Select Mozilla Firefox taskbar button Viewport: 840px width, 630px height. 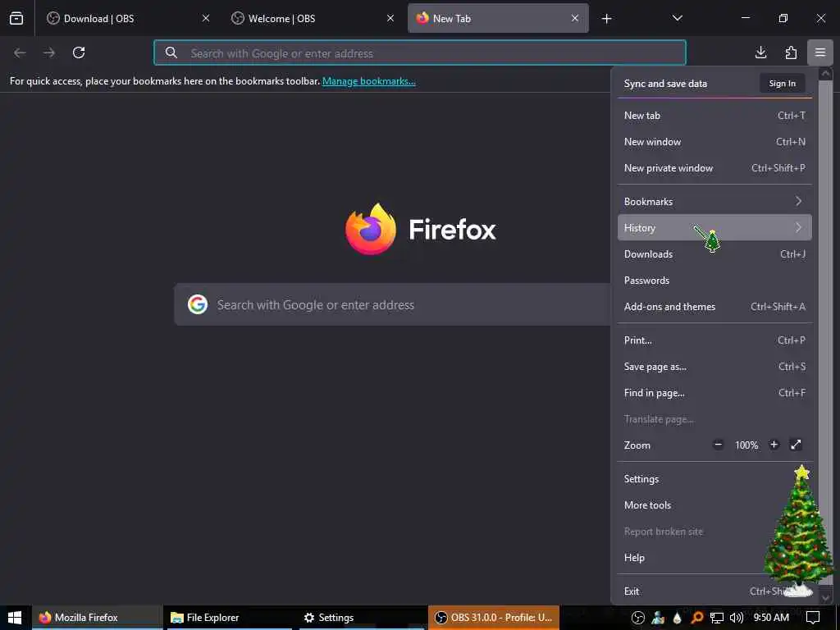97,618
